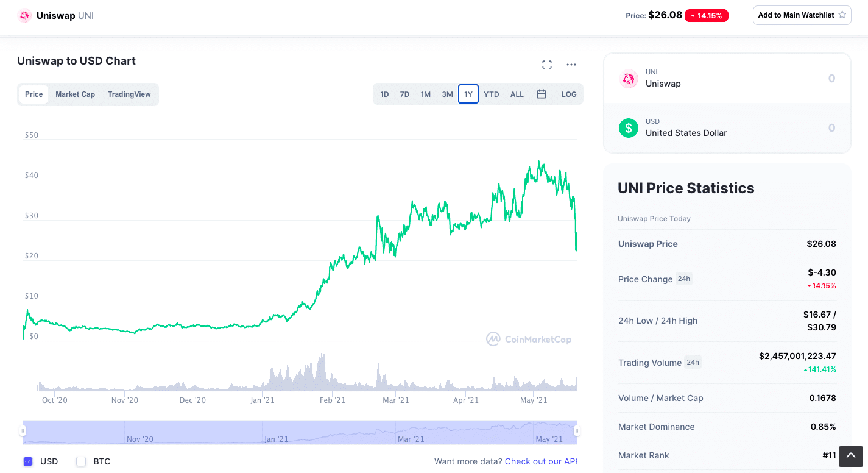Open the 24h dropdown beside Price Change

(x=684, y=279)
